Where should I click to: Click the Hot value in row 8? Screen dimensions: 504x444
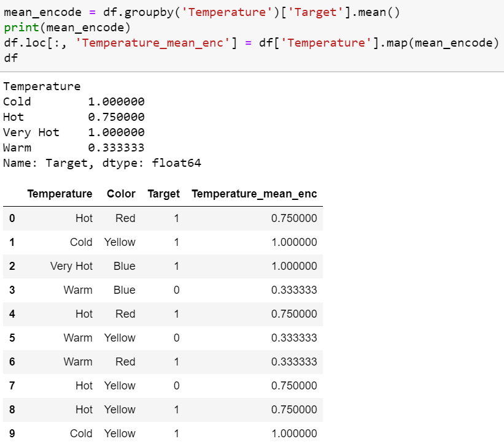84,410
